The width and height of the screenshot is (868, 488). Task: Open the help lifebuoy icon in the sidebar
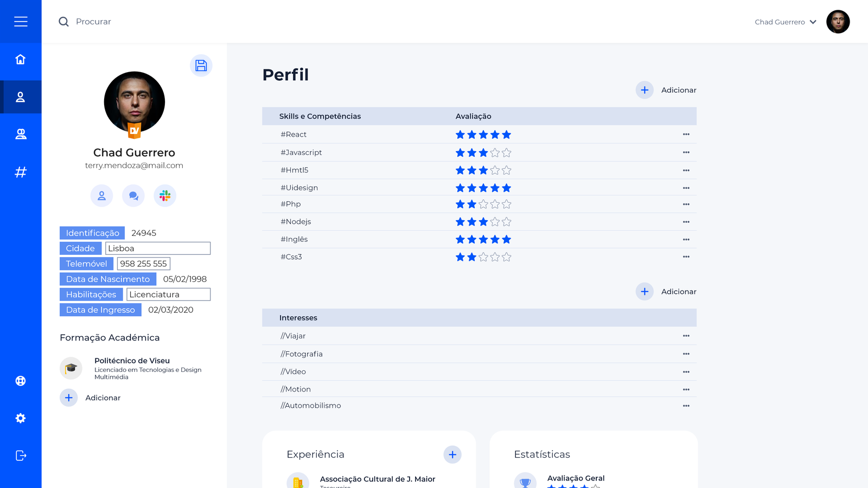(x=21, y=381)
